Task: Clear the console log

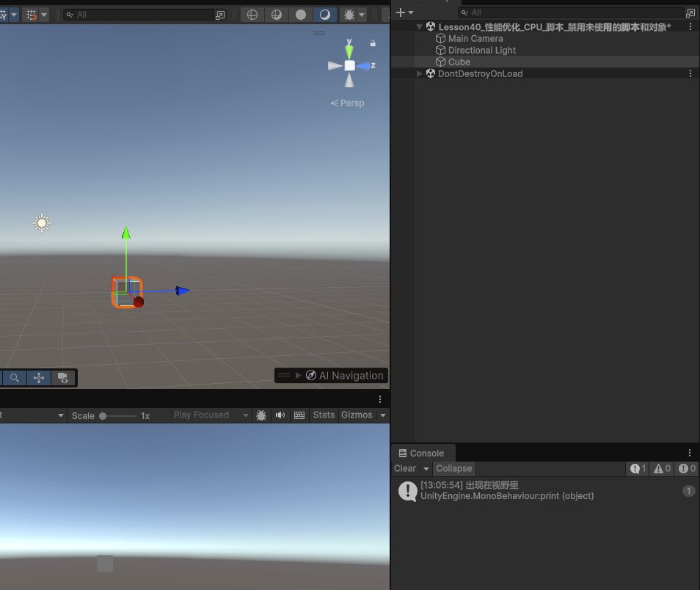Action: coord(404,469)
